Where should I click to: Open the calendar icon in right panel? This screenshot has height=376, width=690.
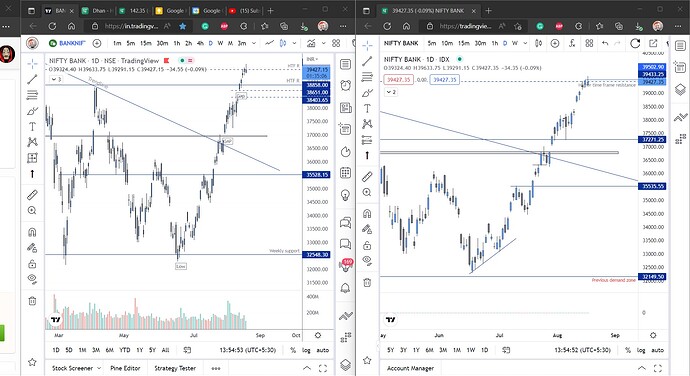click(x=345, y=173)
